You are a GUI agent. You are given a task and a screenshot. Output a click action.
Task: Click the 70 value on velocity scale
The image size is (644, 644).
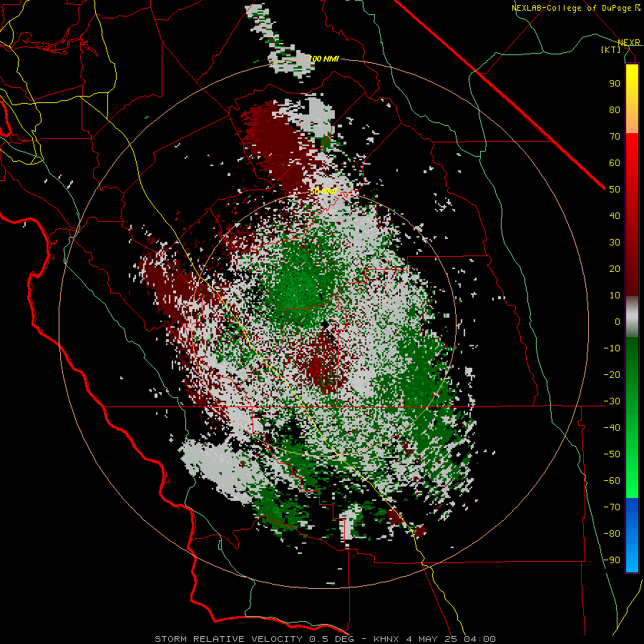(x=615, y=137)
